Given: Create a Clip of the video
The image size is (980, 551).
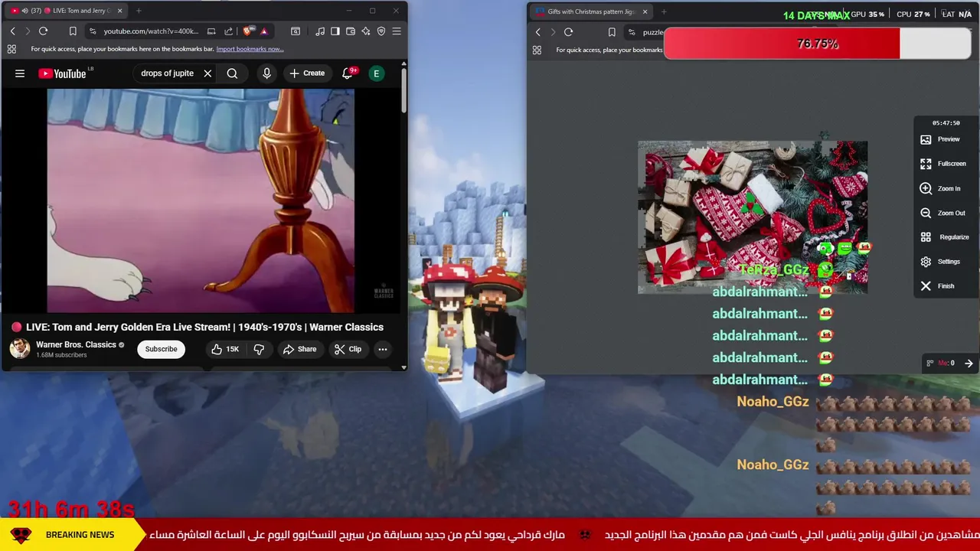Looking at the screenshot, I should [x=348, y=349].
